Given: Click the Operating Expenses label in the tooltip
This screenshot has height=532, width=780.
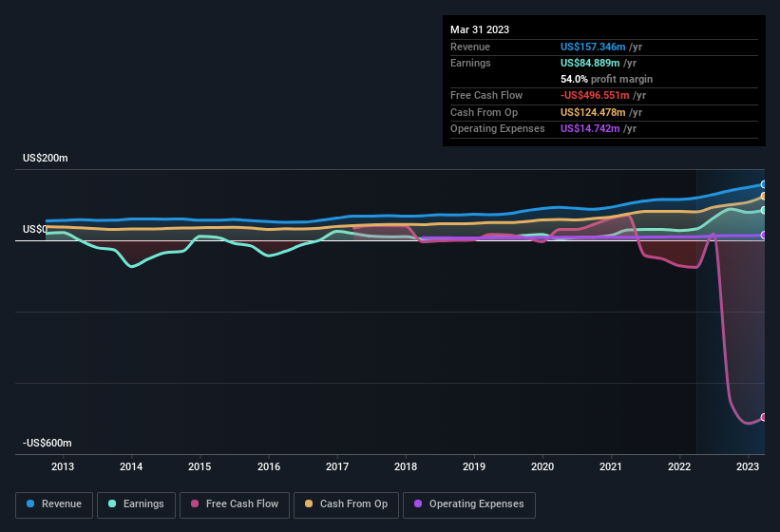Looking at the screenshot, I should point(498,129).
